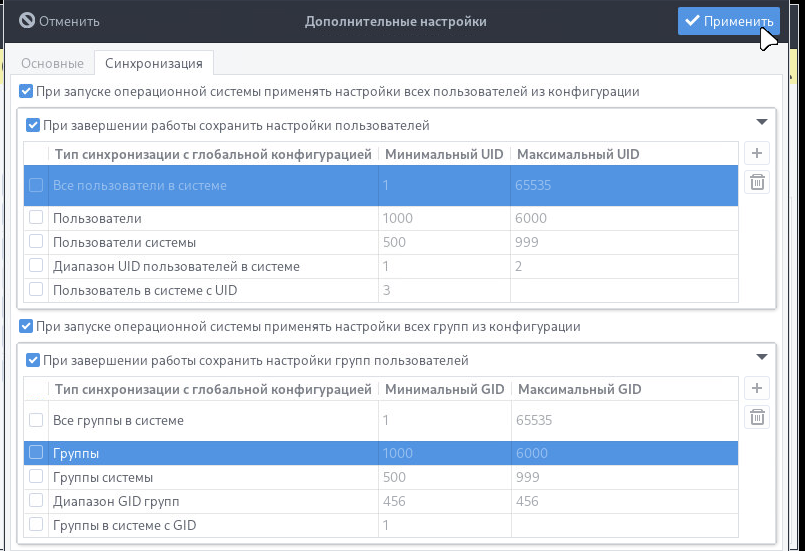Click minimum UID value 1000 for Пользователи

[398, 218]
